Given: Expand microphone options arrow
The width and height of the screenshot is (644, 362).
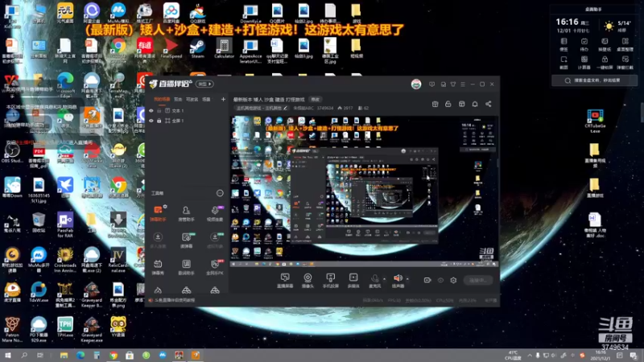Looking at the screenshot, I should point(385,279).
